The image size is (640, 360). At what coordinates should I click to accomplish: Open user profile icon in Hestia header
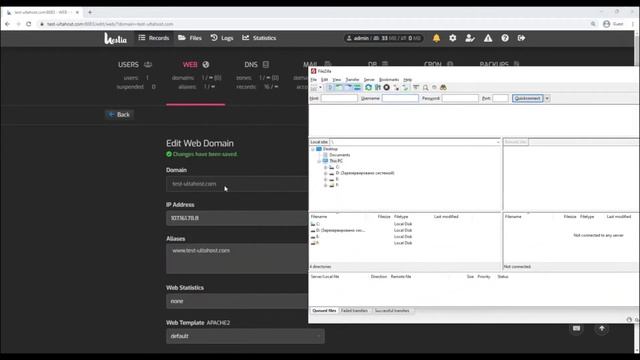[470, 38]
